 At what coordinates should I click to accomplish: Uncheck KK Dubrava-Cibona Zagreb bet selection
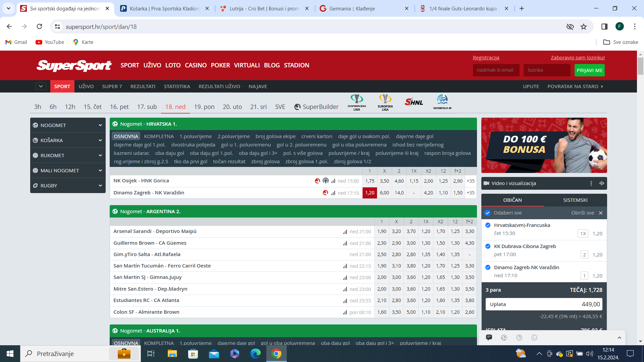click(x=488, y=246)
